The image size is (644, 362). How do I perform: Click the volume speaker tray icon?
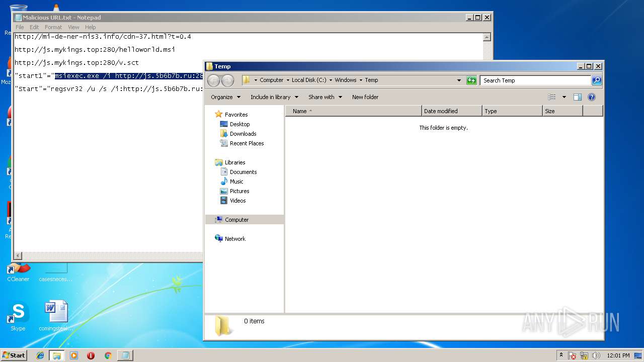point(595,355)
